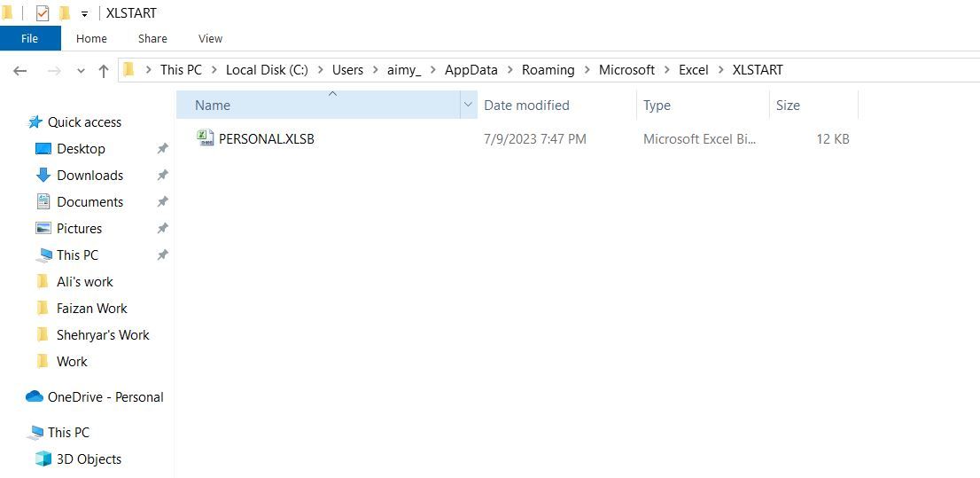Switch to the Home ribbon tab
The height and width of the screenshot is (478, 980).
pyautogui.click(x=91, y=39)
